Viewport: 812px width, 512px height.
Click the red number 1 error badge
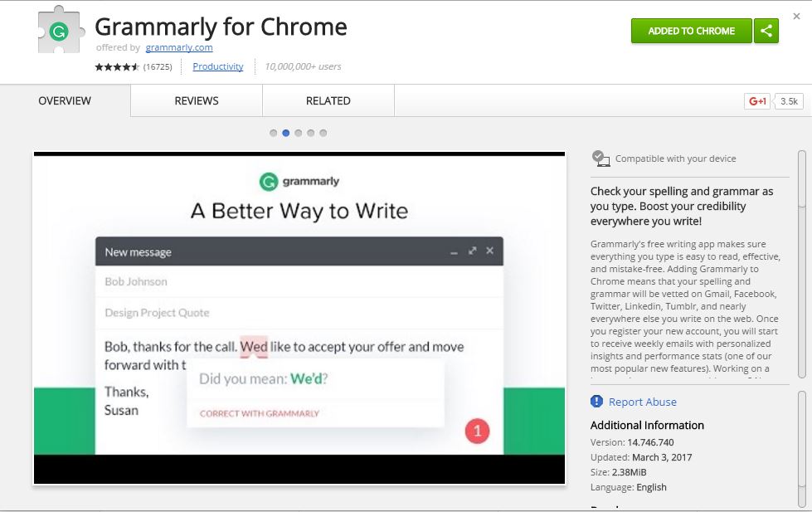click(x=477, y=431)
